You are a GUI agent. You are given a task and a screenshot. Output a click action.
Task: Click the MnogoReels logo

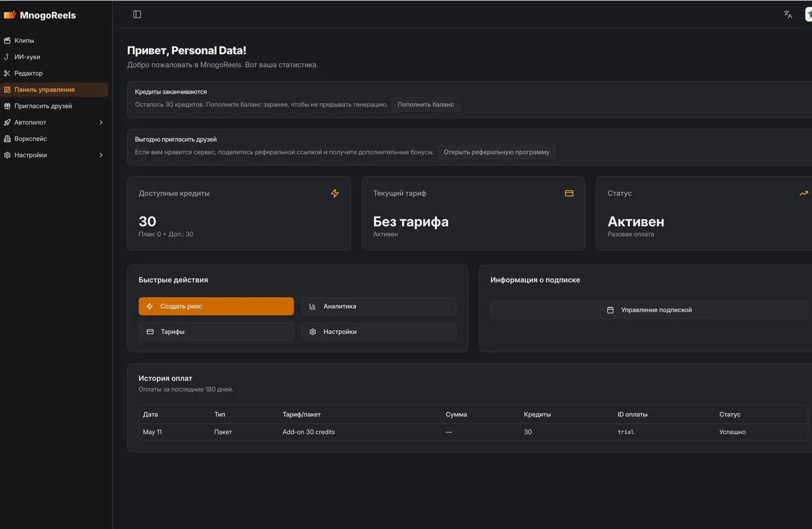[x=40, y=15]
